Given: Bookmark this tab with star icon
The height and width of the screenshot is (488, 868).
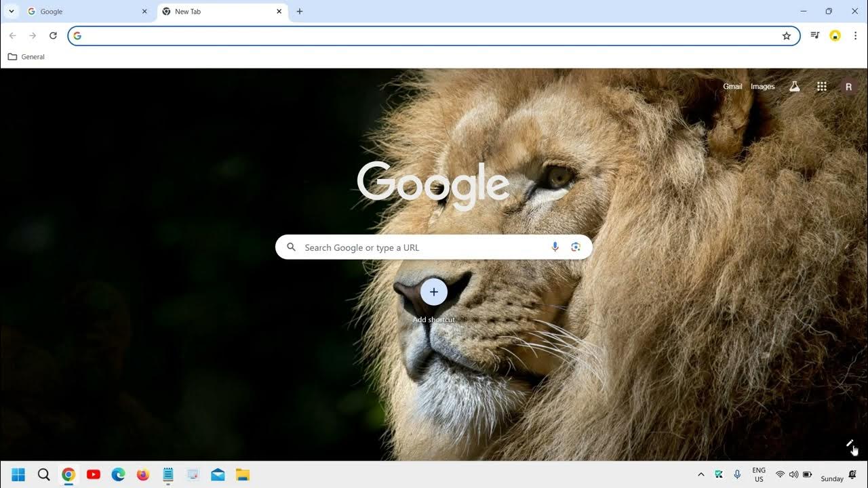Looking at the screenshot, I should click(x=787, y=36).
